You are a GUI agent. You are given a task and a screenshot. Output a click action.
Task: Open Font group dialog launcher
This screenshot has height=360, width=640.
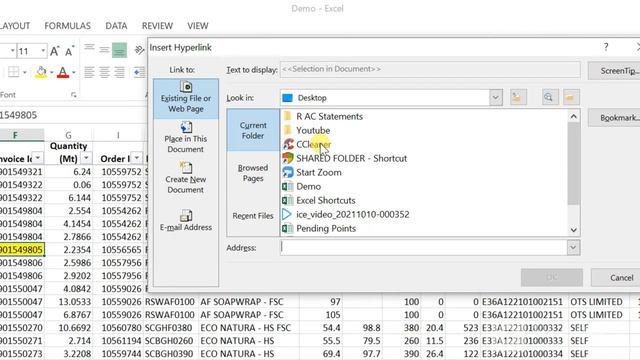[x=73, y=95]
